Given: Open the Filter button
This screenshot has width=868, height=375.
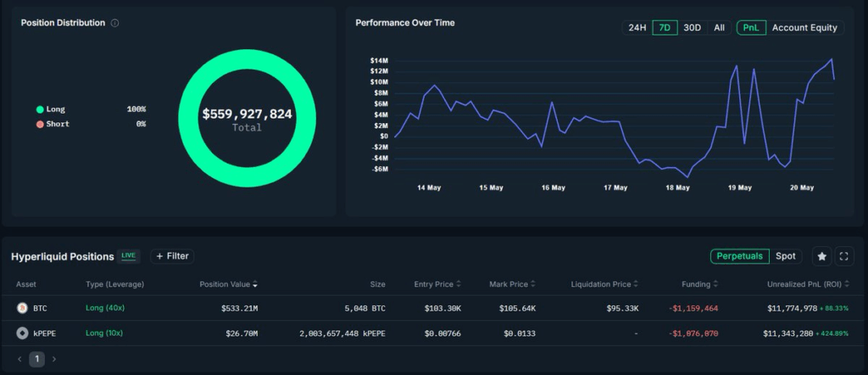Looking at the screenshot, I should pos(172,256).
